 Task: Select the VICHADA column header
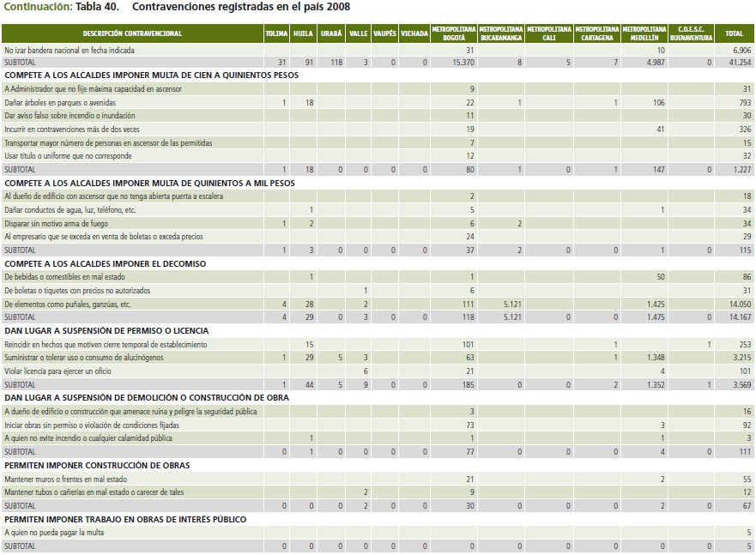click(414, 33)
